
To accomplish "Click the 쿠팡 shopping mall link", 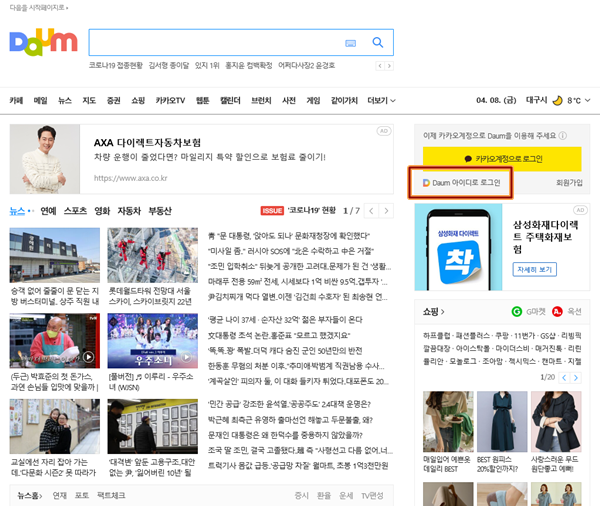I will 502,336.
